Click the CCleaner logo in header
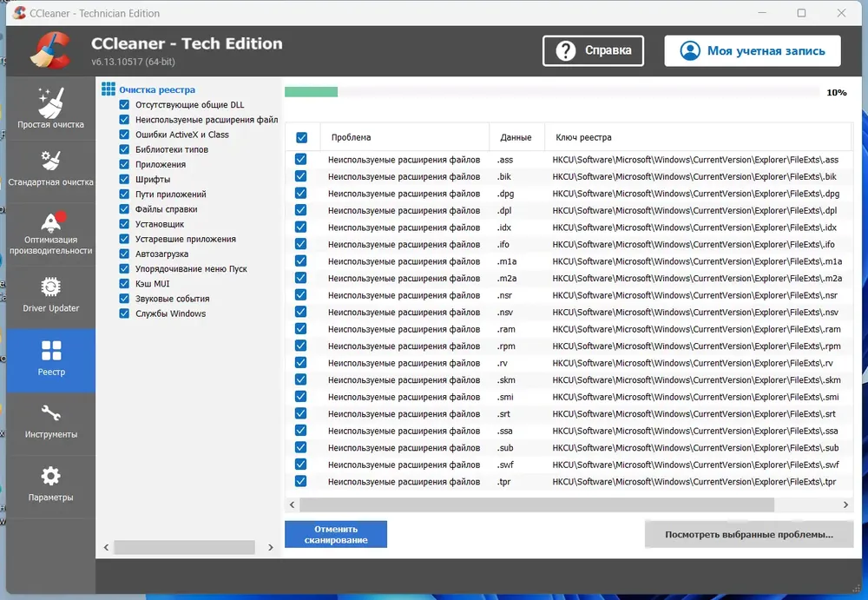868x600 pixels. [x=51, y=51]
